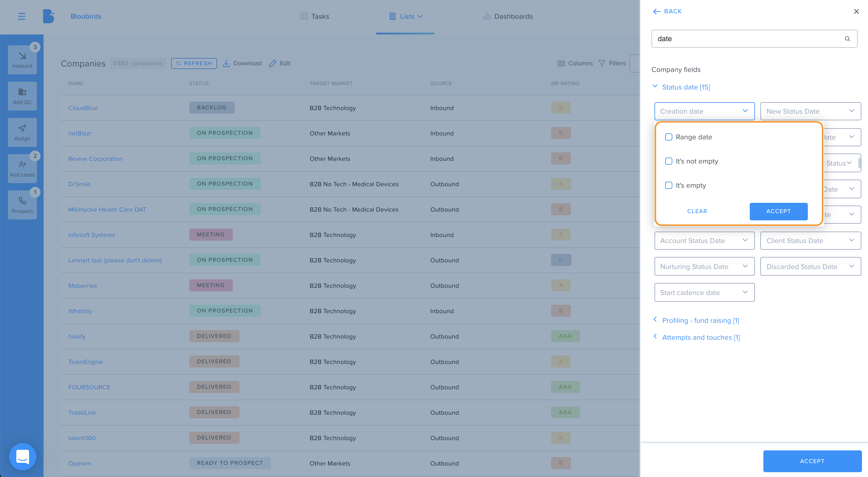Click the 5583 companies count label
Image resolution: width=868 pixels, height=477 pixels.
click(x=138, y=63)
